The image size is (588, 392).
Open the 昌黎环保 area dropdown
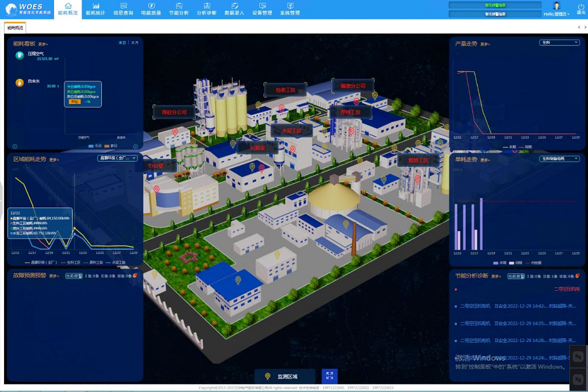118,158
